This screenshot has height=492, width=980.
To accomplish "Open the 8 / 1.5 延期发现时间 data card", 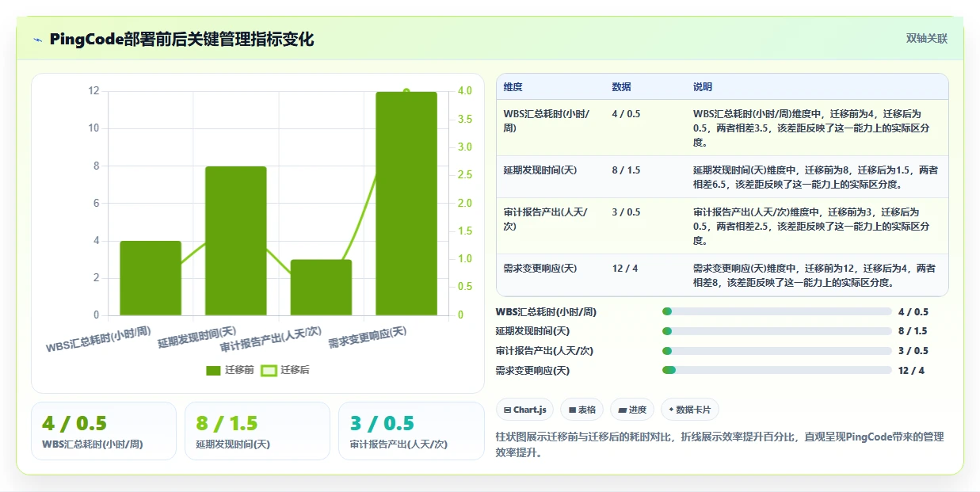I will pos(257,431).
